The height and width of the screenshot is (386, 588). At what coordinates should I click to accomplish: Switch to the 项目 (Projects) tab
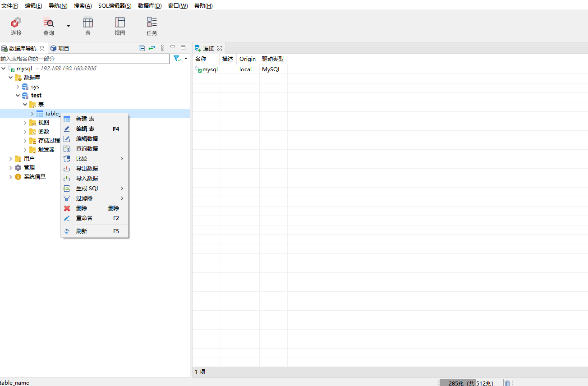click(60, 48)
